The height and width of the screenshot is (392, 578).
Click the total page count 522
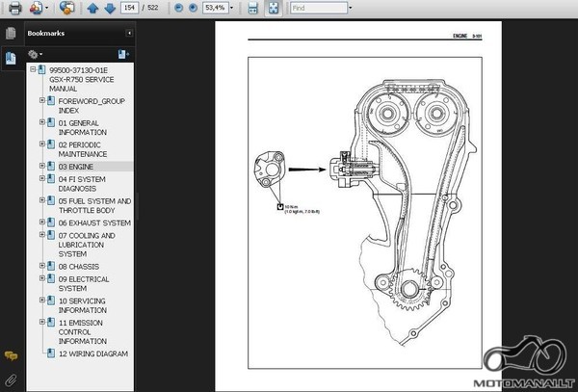tap(152, 8)
